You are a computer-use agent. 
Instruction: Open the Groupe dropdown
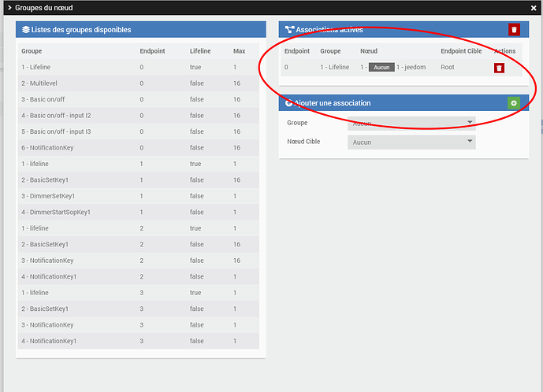[411, 123]
